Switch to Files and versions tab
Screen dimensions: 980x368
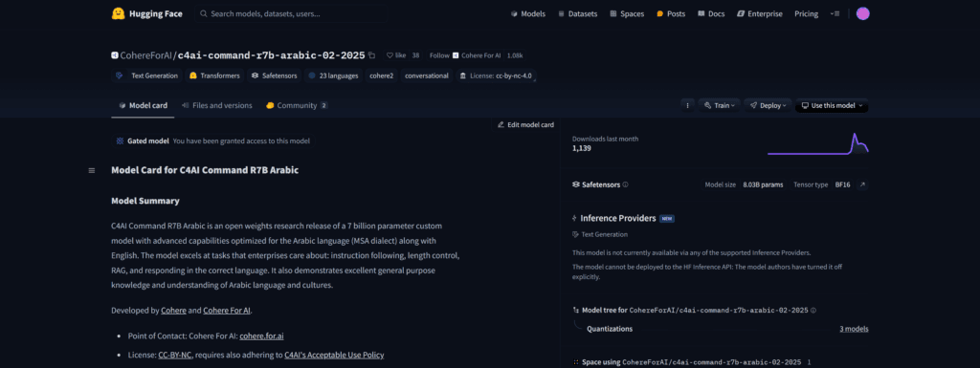click(x=217, y=105)
